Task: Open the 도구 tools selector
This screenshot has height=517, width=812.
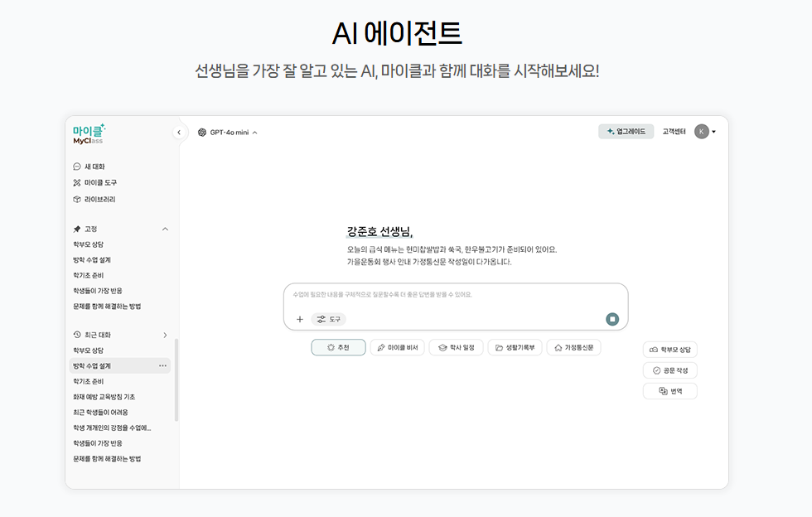Action: pyautogui.click(x=329, y=319)
